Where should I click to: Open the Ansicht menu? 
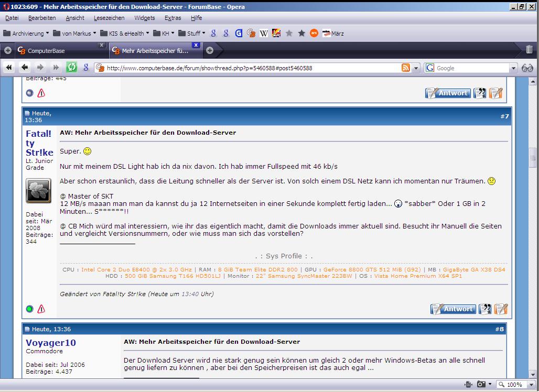tap(75, 18)
